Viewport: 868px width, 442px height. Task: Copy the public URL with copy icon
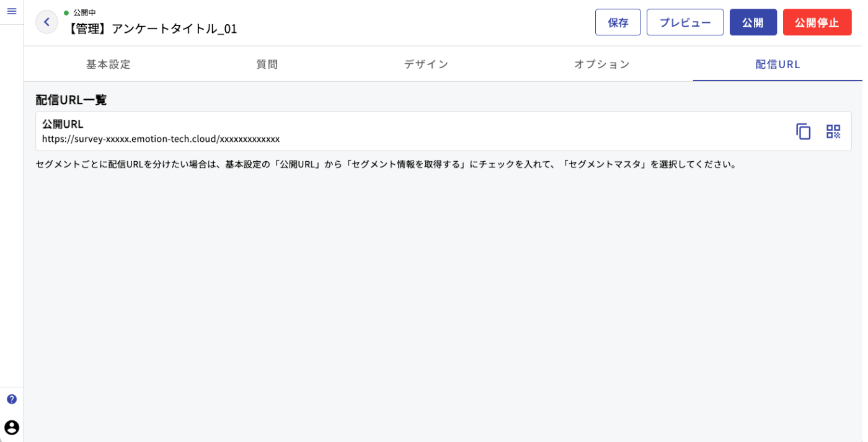tap(804, 131)
